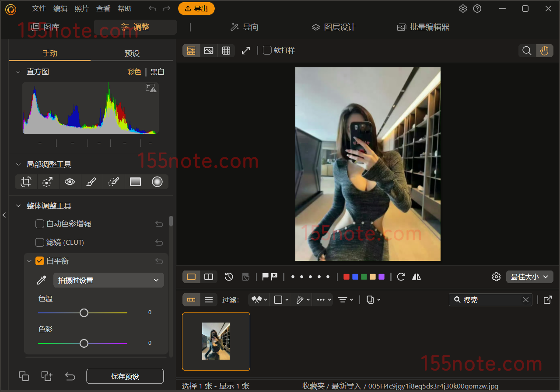Select the radial filter tool
The image size is (560, 392).
click(x=157, y=182)
